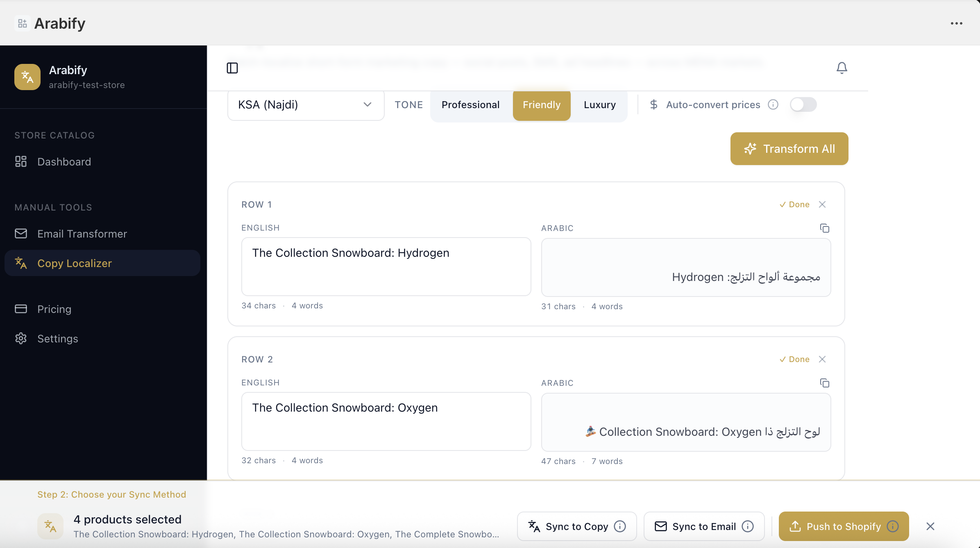Viewport: 980px width, 548px height.
Task: Open top-right three-dot menu
Action: coord(956,24)
